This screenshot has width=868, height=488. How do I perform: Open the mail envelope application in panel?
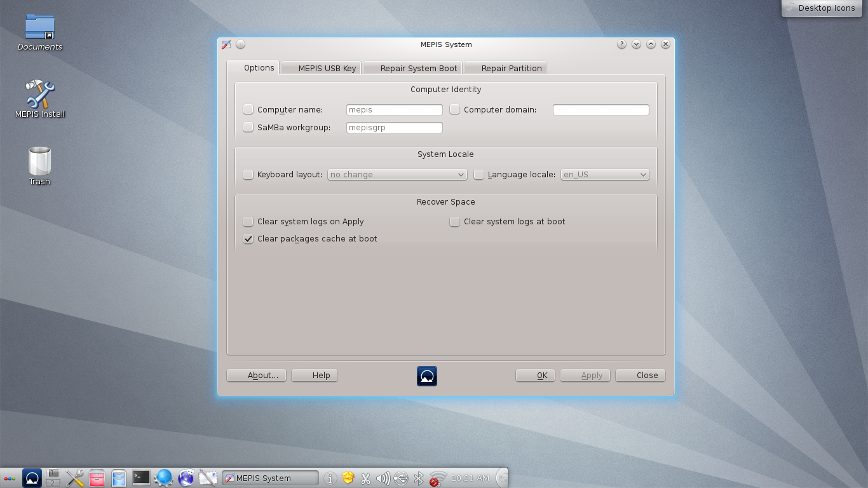pos(208,477)
